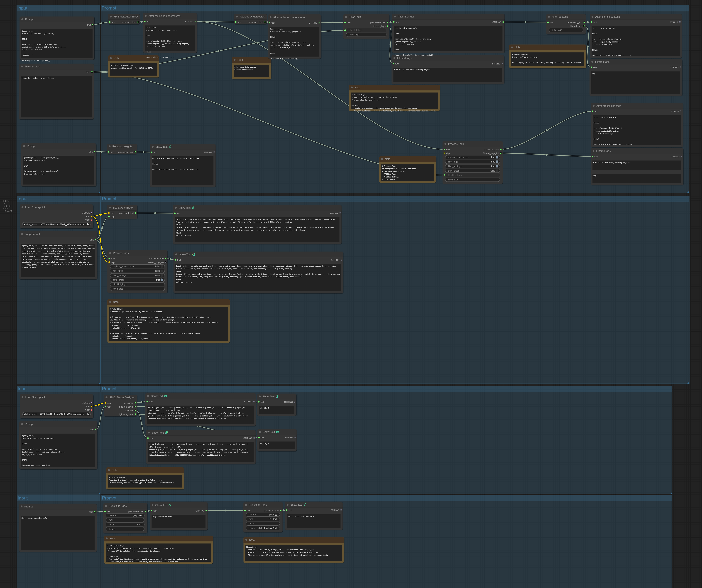This screenshot has width=702, height=588.
Task: Toggle filter_tags switch currently set to false
Action: click(x=162, y=271)
